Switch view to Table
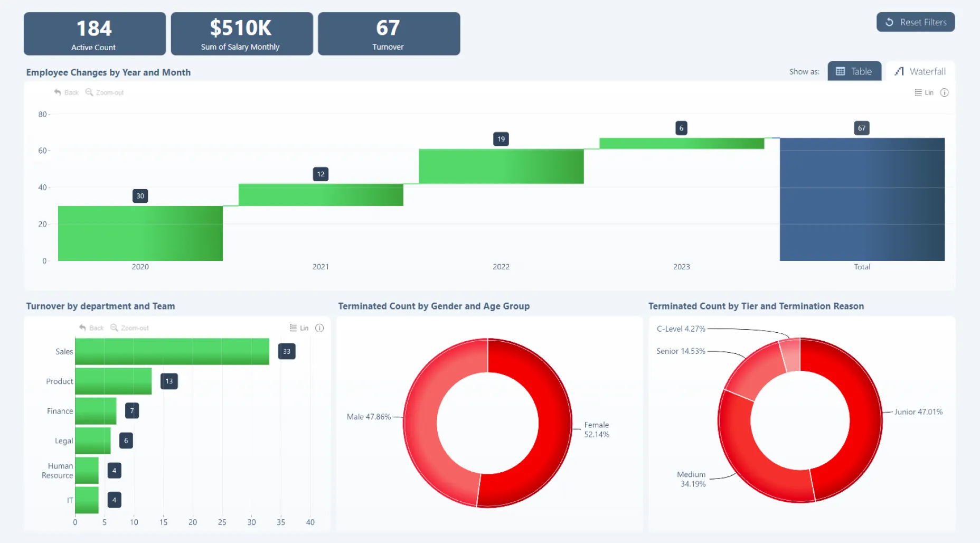This screenshot has height=543, width=980. coord(854,71)
